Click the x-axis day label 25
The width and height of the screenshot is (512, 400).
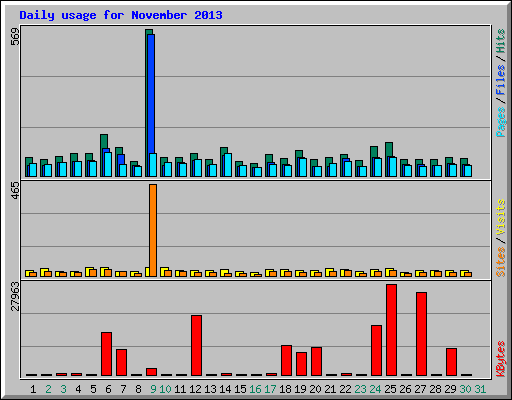(390, 389)
